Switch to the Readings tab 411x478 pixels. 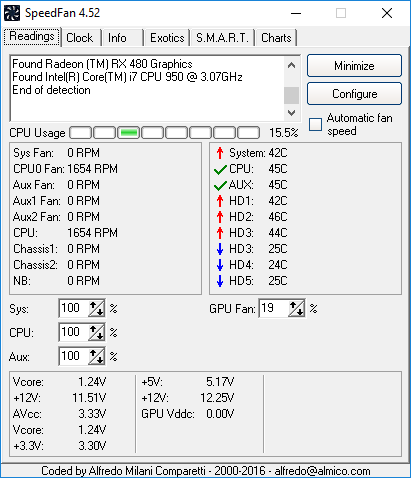point(32,36)
